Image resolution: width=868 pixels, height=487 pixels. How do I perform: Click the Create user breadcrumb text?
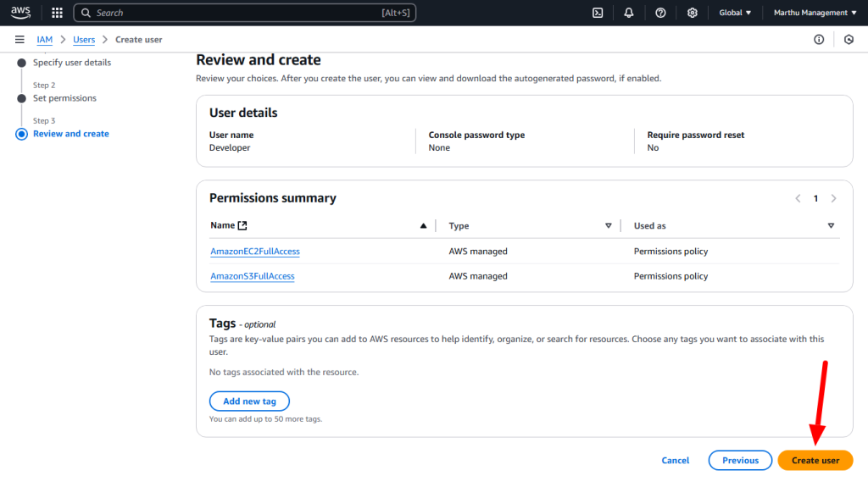pyautogui.click(x=138, y=39)
